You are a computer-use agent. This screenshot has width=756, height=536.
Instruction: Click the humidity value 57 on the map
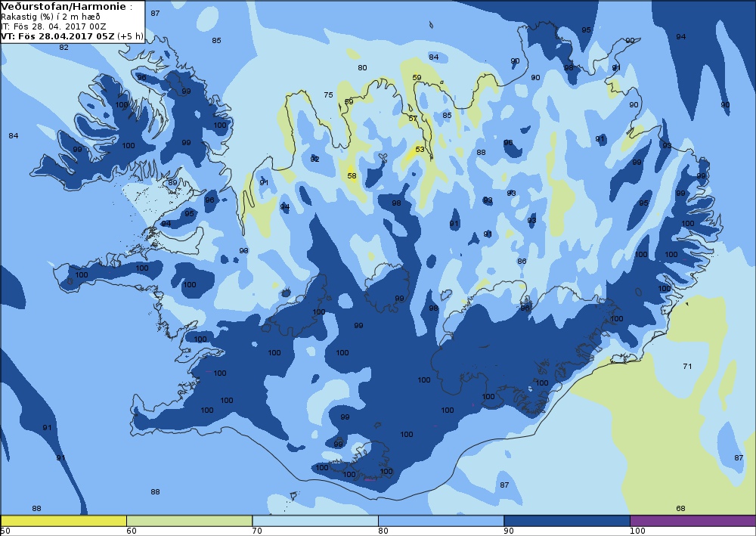coord(414,119)
